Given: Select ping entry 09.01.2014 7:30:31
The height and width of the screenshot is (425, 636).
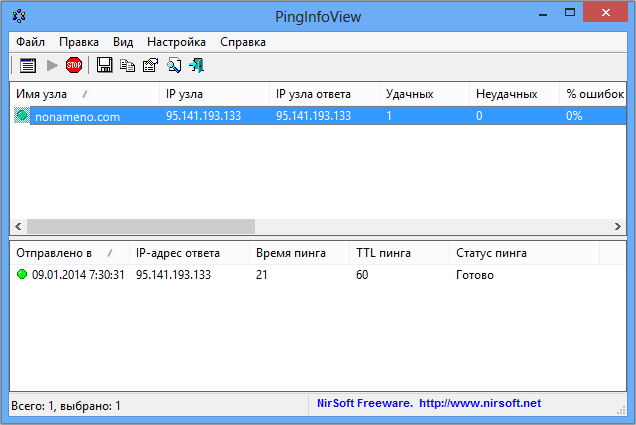Looking at the screenshot, I should pyautogui.click(x=78, y=275).
